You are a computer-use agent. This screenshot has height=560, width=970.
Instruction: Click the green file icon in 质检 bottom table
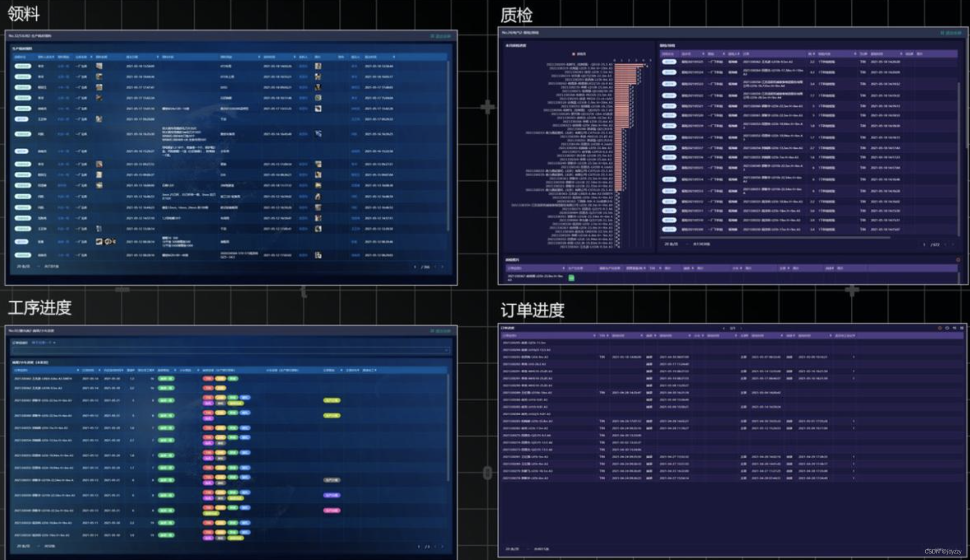(x=571, y=277)
